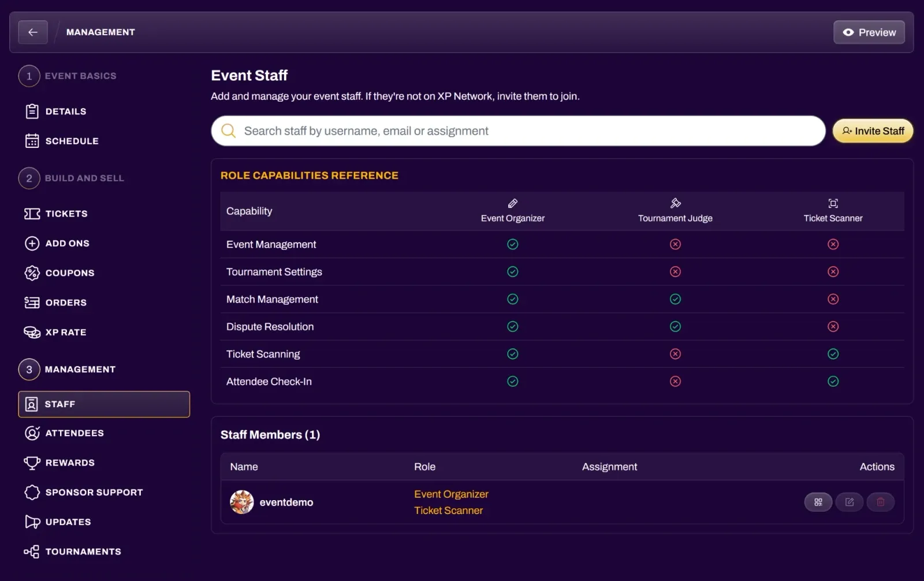Image resolution: width=924 pixels, height=581 pixels.
Task: Click the Tournament Judge gavel icon
Action: pos(675,203)
